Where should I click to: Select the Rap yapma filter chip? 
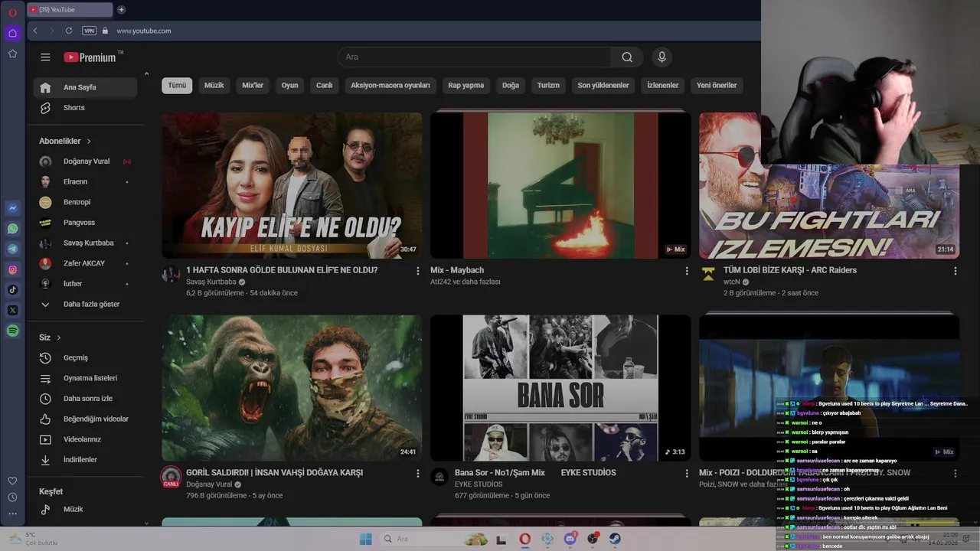tap(466, 86)
